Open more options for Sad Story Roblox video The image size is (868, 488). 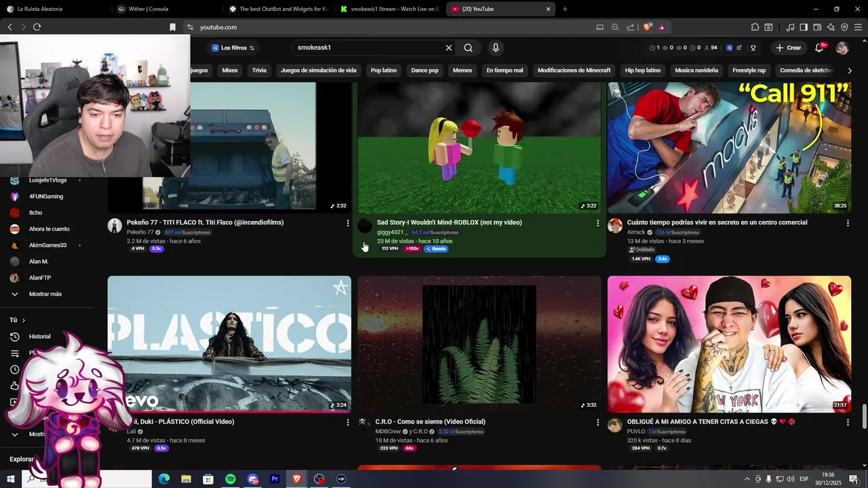point(597,223)
